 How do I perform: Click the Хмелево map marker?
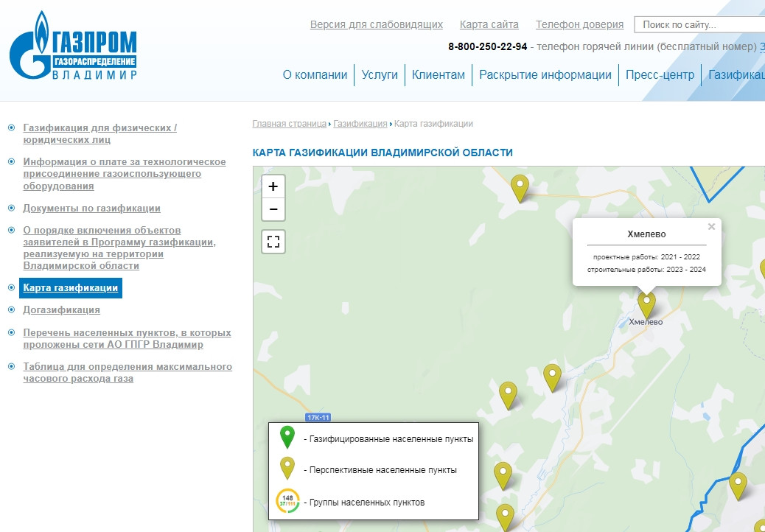click(x=646, y=305)
